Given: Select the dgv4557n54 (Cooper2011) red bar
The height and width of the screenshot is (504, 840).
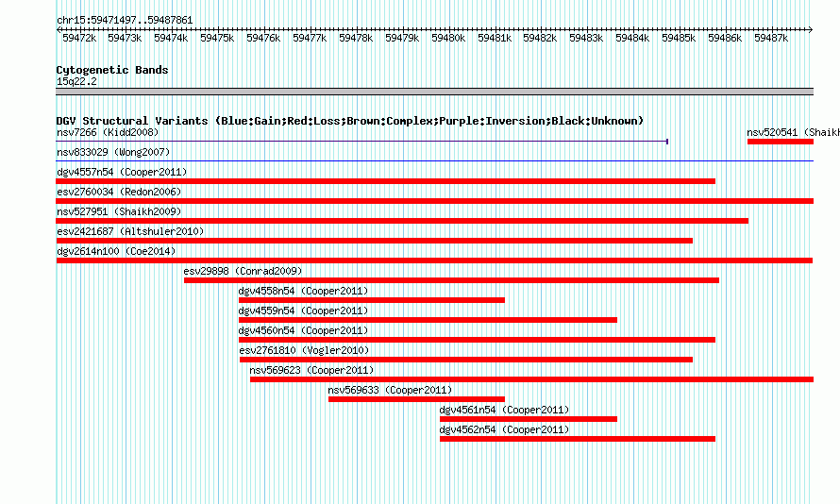Looking at the screenshot, I should tap(386, 181).
